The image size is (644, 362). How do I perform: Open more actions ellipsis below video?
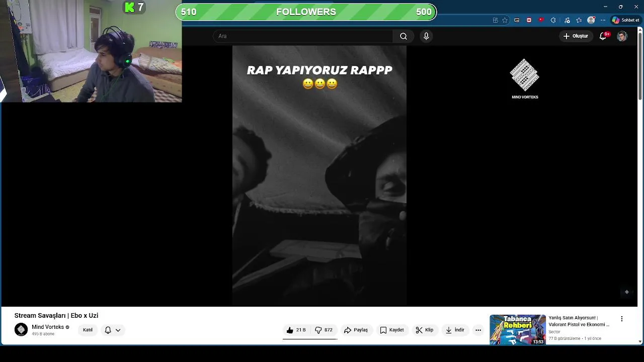478,330
